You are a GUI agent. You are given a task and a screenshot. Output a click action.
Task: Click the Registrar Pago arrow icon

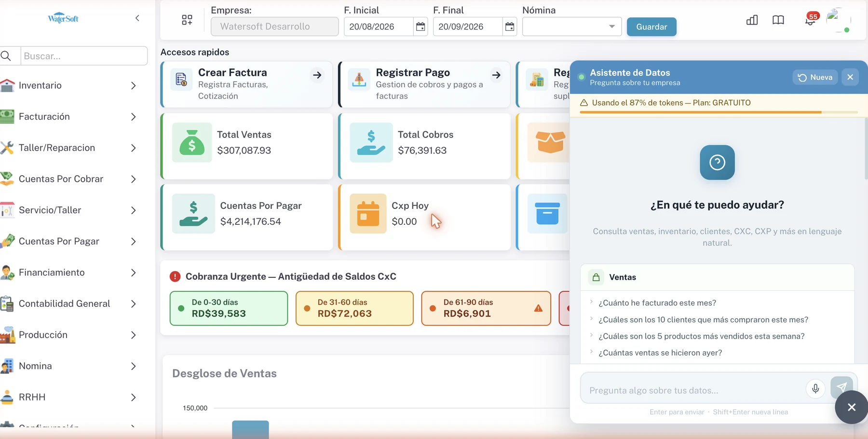click(x=496, y=75)
